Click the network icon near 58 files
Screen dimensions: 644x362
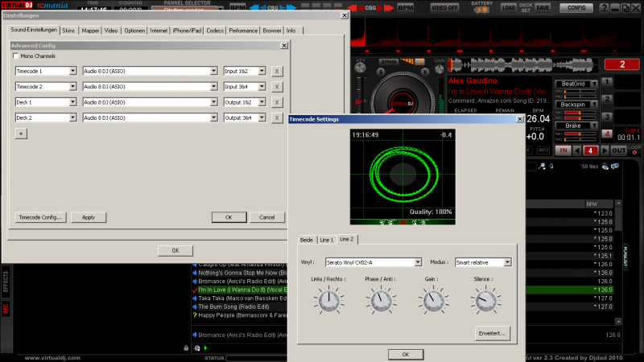click(615, 167)
